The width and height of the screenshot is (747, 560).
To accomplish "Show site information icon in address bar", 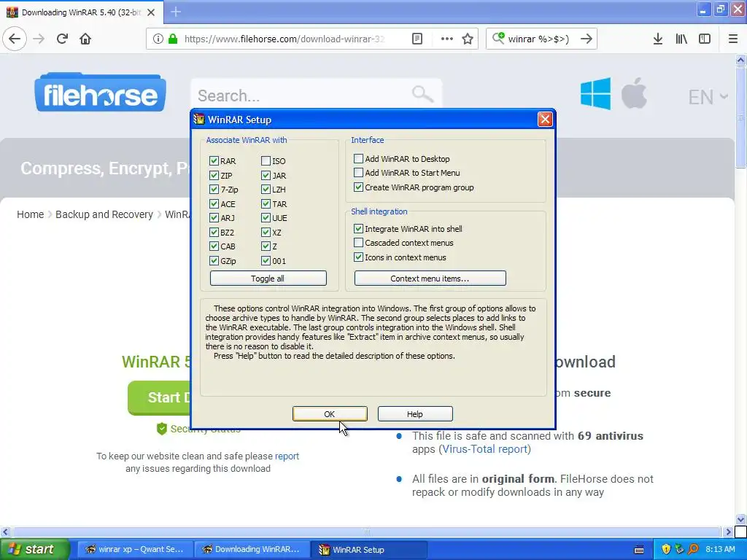I will 158,39.
